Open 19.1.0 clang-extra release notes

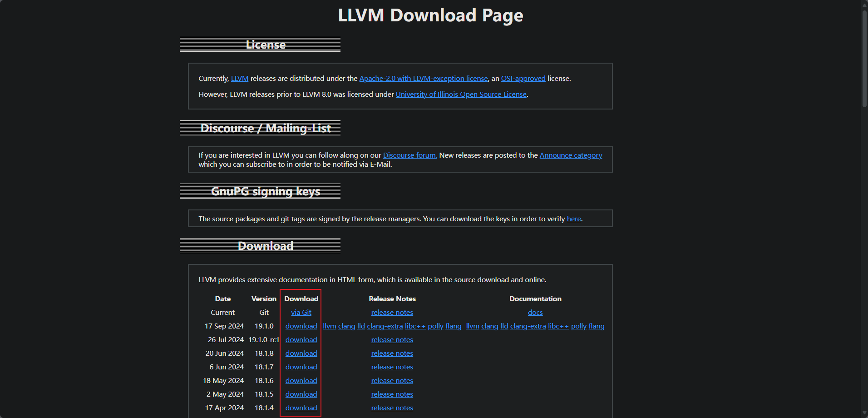click(385, 326)
